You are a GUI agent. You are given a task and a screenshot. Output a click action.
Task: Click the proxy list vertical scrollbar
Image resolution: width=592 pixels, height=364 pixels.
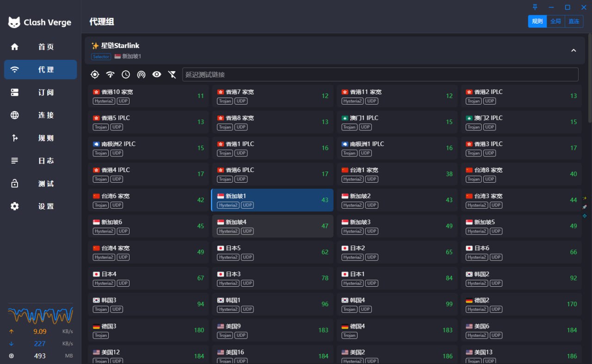(x=589, y=93)
